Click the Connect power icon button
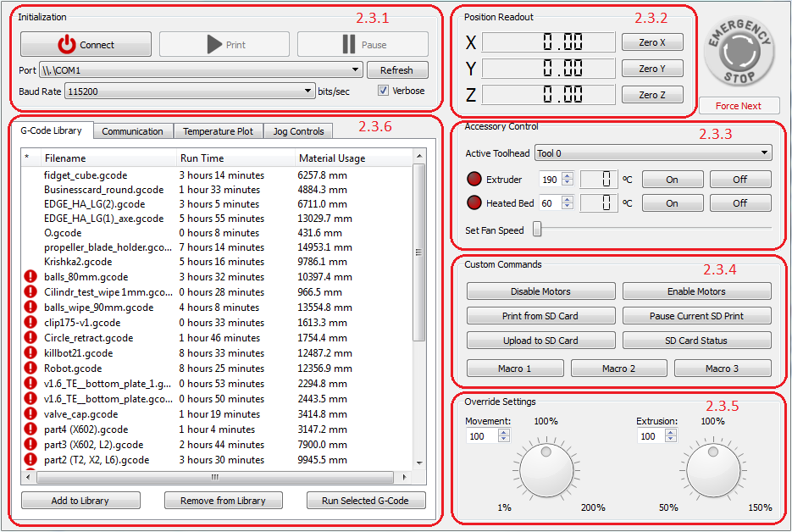This screenshot has width=792, height=532. [86, 45]
